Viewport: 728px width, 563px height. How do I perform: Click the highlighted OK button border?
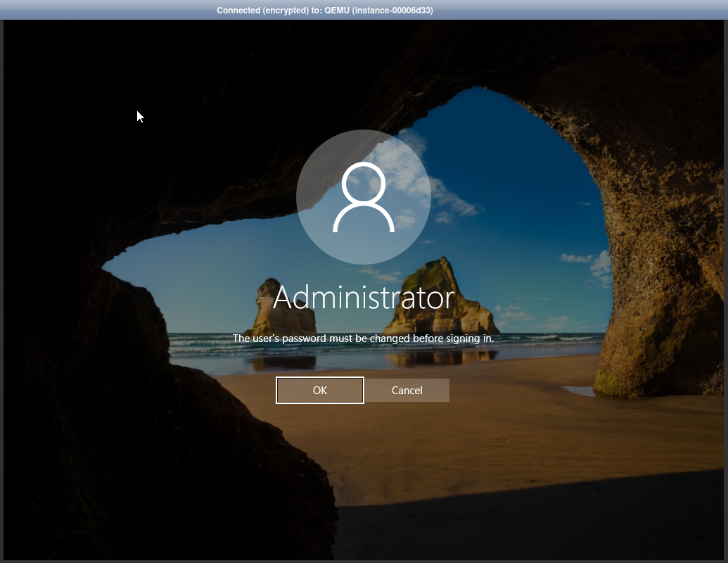(320, 390)
